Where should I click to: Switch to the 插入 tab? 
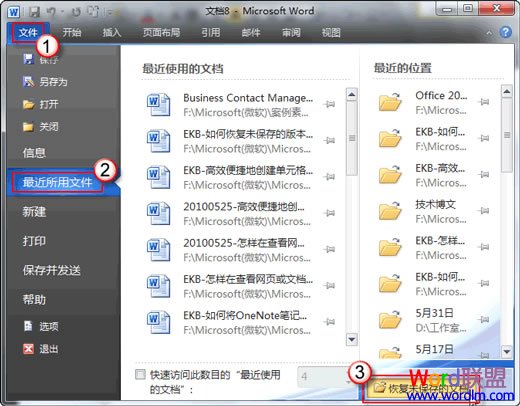pyautogui.click(x=112, y=32)
